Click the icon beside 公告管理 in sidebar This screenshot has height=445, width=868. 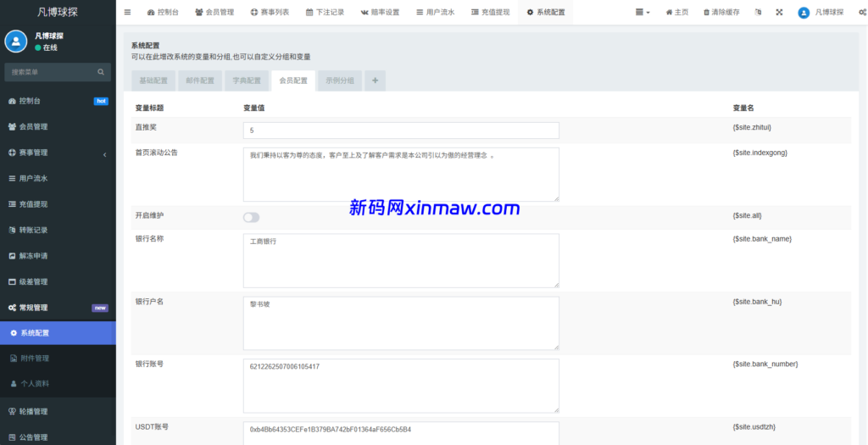click(x=12, y=437)
